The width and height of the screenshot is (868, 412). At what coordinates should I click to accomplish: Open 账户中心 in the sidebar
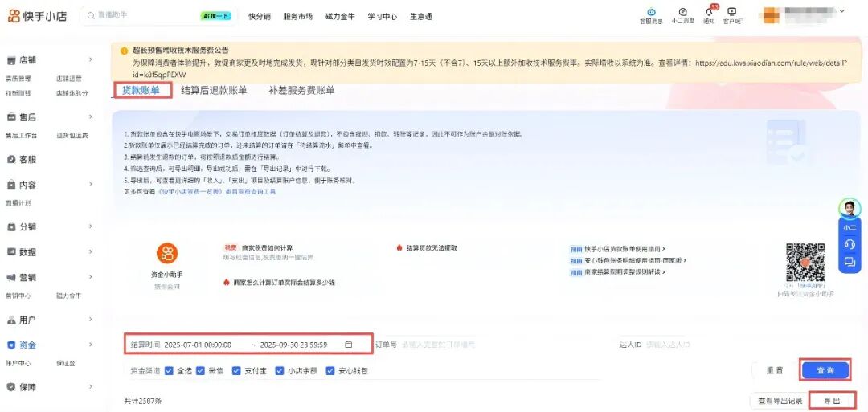pos(18,363)
